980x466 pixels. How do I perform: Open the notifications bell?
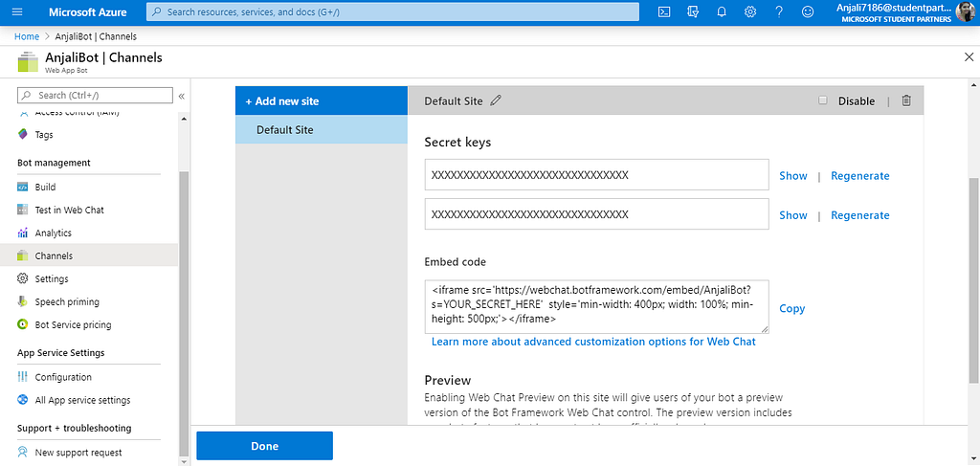(722, 11)
